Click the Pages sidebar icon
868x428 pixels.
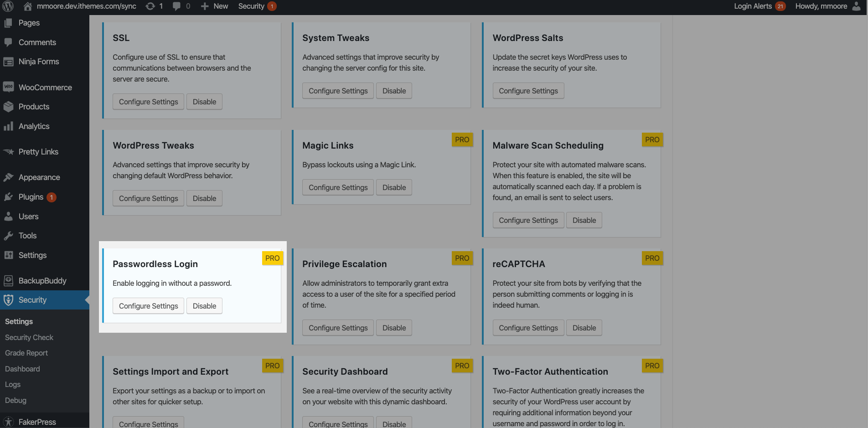pos(8,23)
